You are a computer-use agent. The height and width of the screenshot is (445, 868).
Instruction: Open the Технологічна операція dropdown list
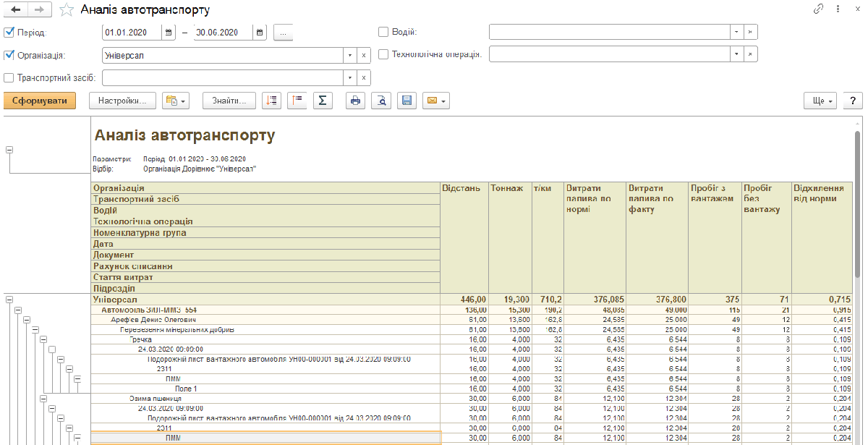[x=736, y=54]
